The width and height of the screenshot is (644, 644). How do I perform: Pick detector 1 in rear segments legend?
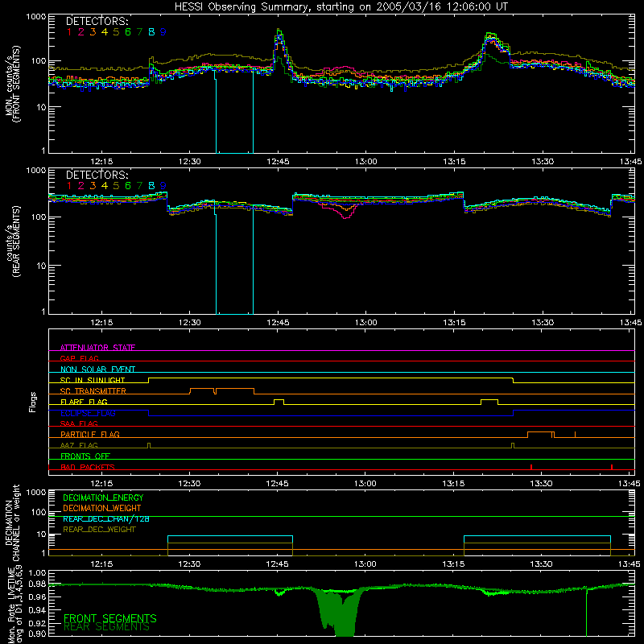coord(69,186)
